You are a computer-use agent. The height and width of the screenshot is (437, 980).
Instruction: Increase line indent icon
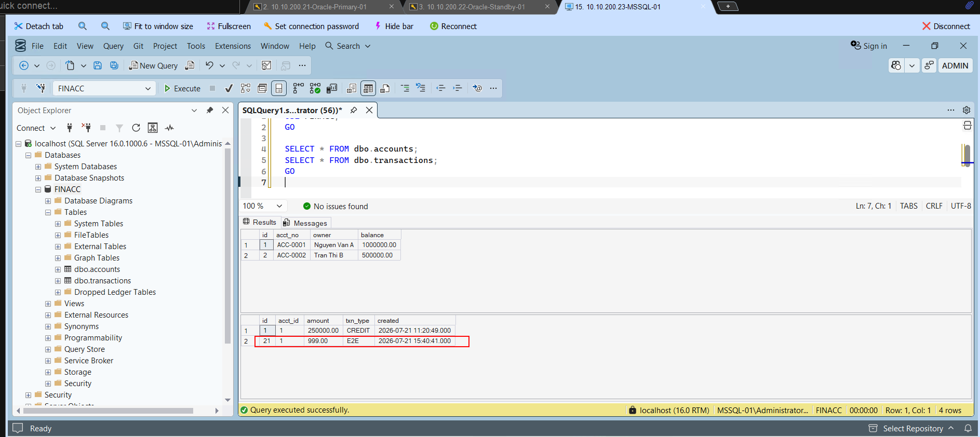(x=458, y=88)
